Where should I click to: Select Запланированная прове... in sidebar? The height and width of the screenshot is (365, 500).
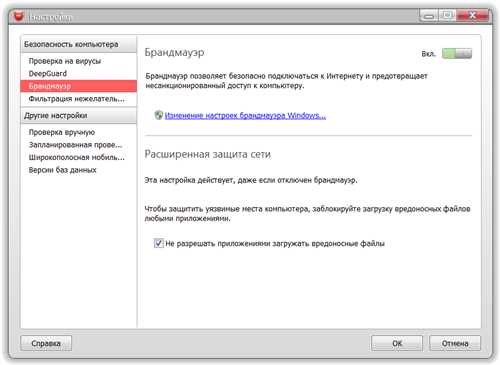point(79,145)
